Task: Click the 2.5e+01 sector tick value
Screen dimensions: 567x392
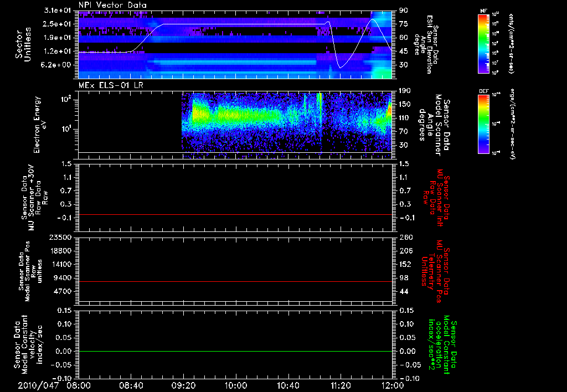Action: [x=58, y=24]
